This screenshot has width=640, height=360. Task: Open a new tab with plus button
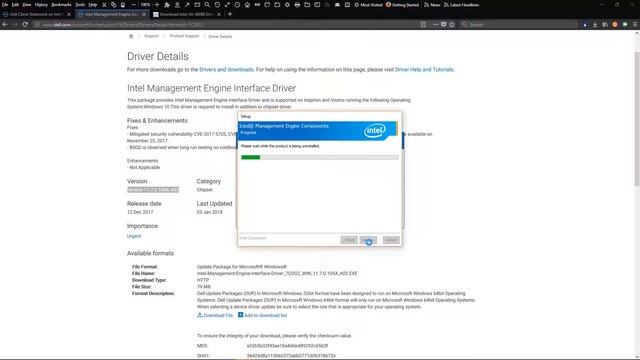230,14
